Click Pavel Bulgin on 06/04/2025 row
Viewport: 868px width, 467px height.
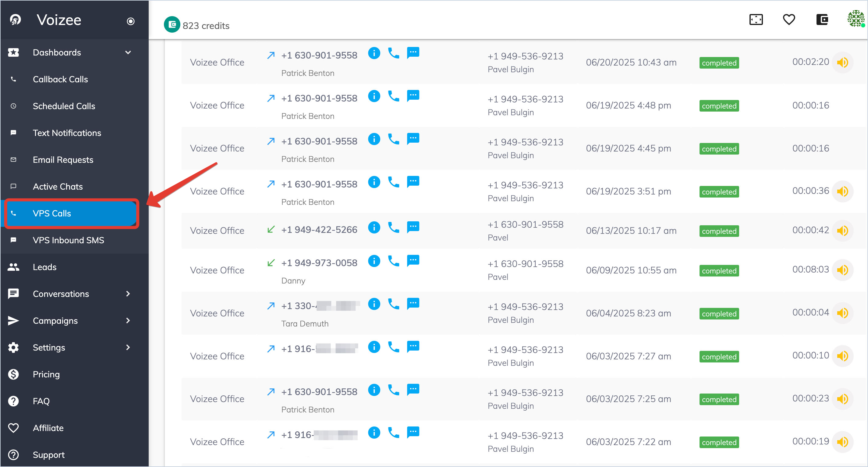(x=511, y=320)
